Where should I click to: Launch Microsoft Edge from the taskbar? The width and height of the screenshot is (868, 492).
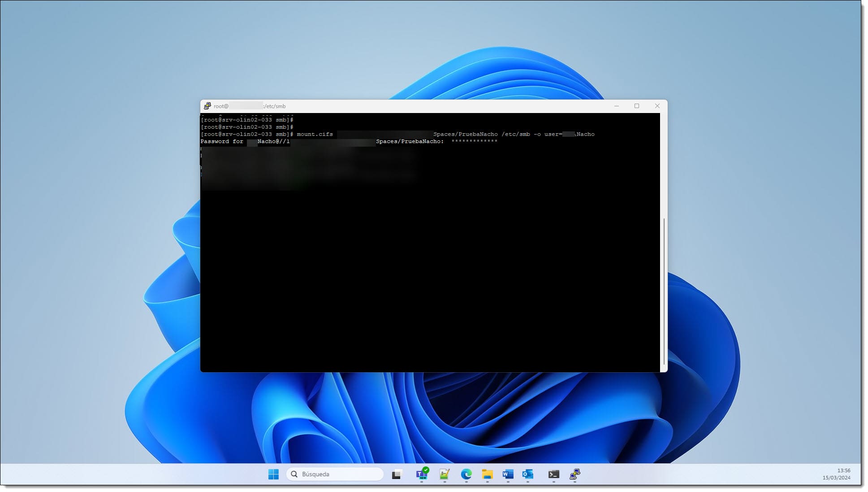tap(466, 474)
